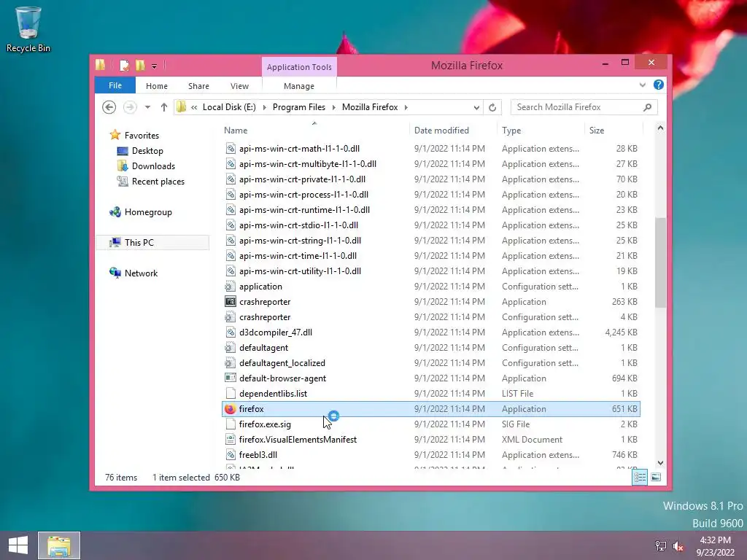747x560 pixels.
Task: Click the scroll up arrow of file list
Action: pyautogui.click(x=660, y=128)
